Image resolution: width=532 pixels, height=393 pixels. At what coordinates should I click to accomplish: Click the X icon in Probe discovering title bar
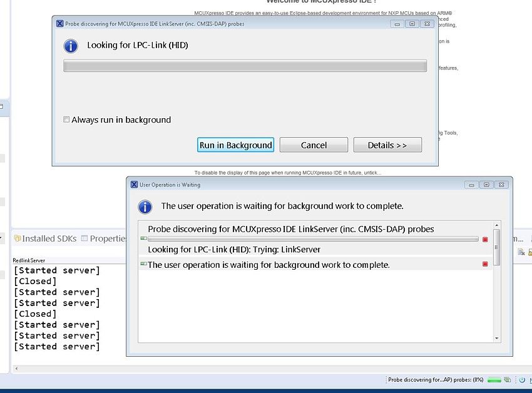click(59, 23)
